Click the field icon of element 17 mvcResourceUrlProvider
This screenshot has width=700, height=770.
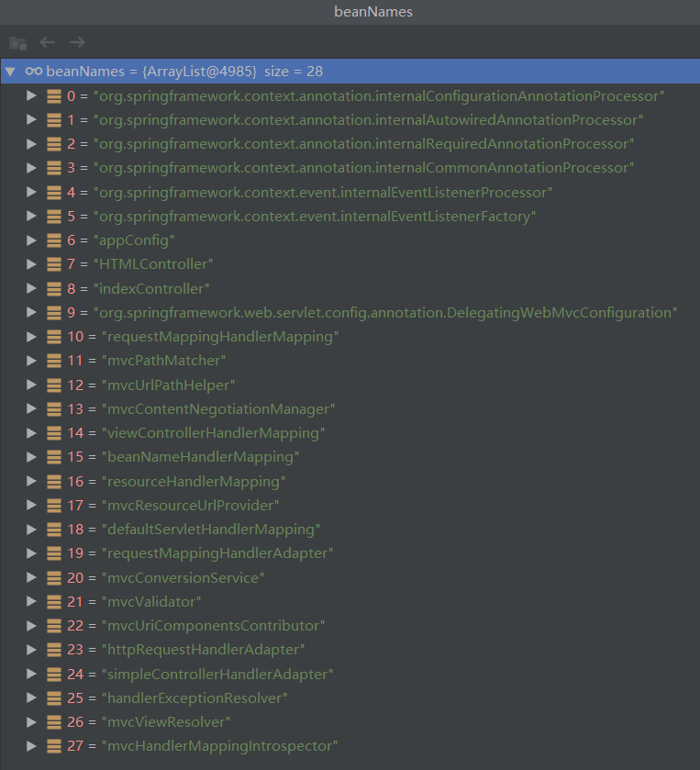53,506
